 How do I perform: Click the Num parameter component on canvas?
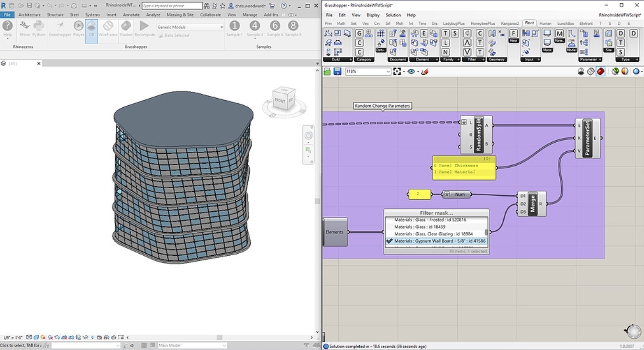click(456, 194)
